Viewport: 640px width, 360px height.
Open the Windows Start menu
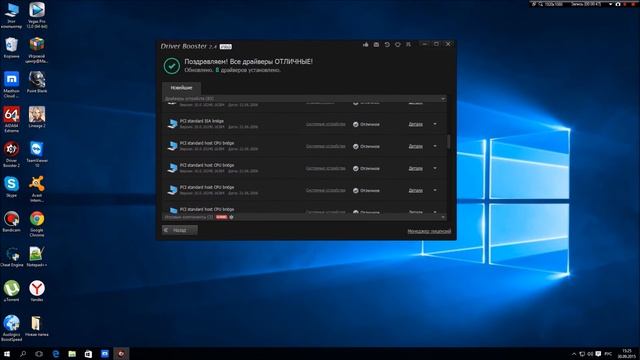tap(7, 354)
